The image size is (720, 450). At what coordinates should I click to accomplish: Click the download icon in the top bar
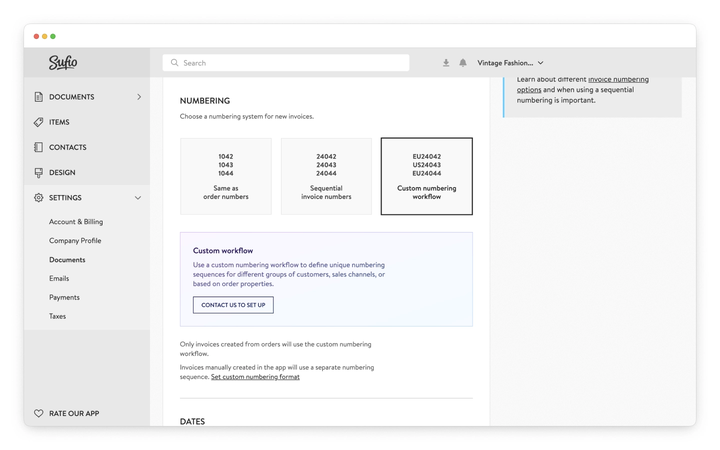pyautogui.click(x=446, y=63)
